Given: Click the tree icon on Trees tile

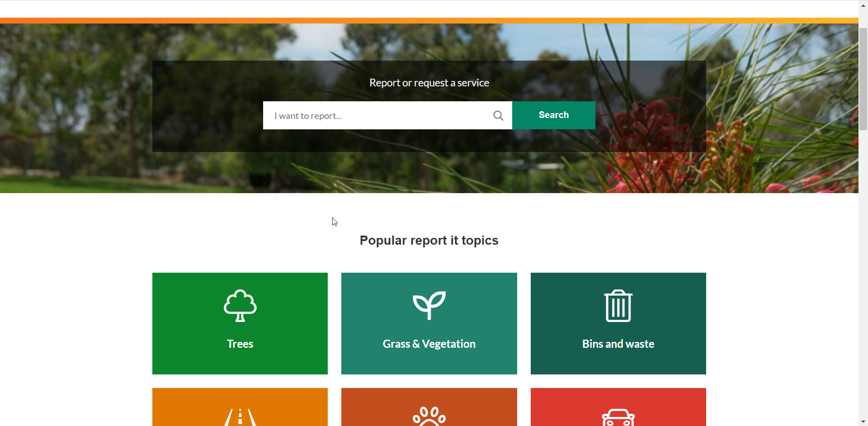Looking at the screenshot, I should [240, 306].
